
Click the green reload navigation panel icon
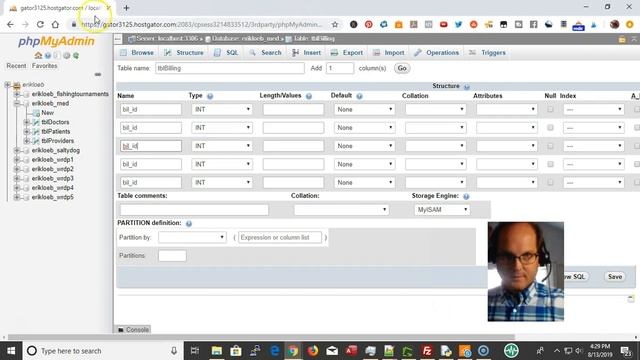coord(76,55)
